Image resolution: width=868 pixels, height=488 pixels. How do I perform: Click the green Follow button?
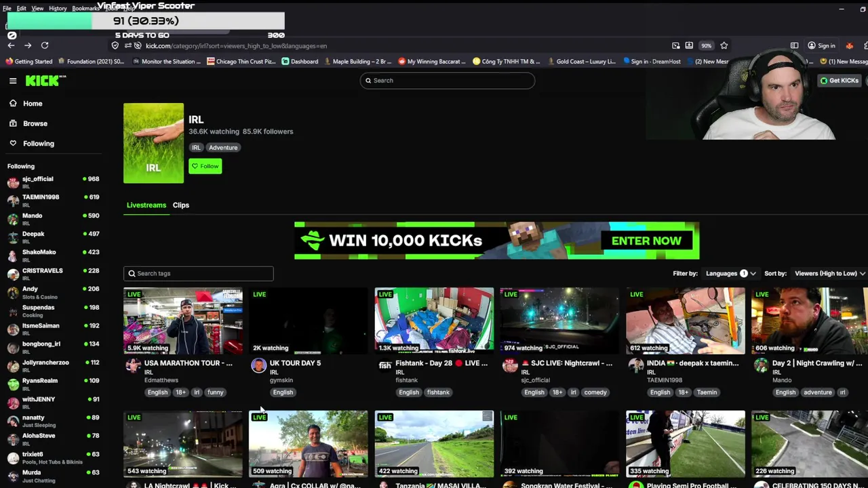(x=205, y=166)
